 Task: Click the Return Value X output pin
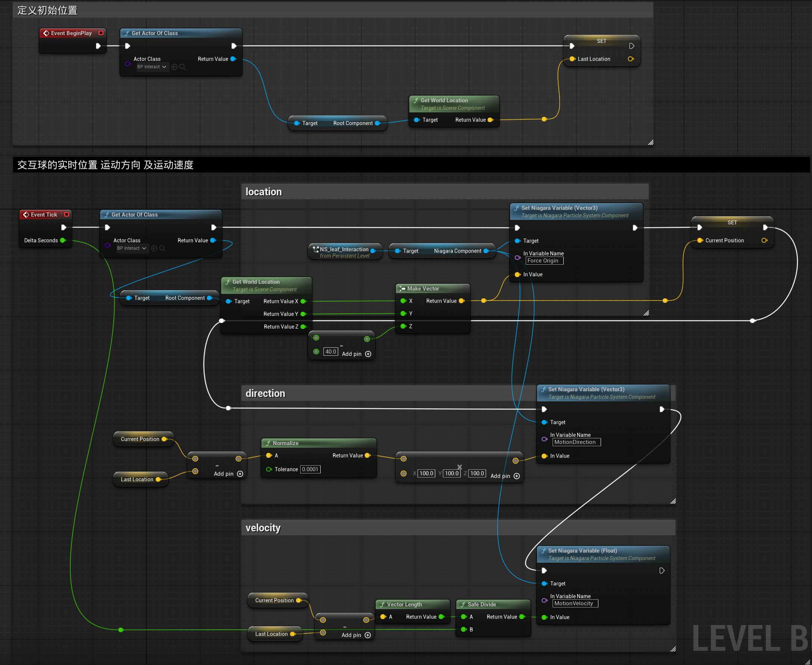pyautogui.click(x=304, y=301)
